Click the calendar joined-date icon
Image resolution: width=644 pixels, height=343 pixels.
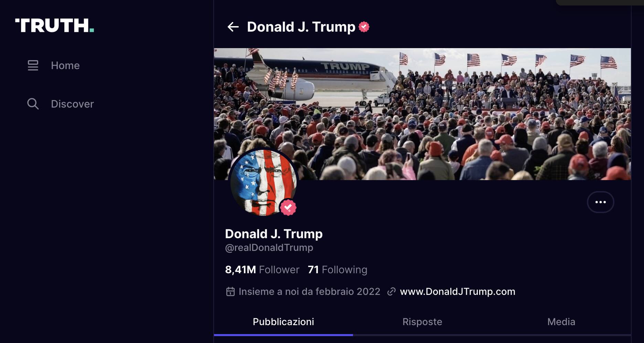[x=230, y=291]
